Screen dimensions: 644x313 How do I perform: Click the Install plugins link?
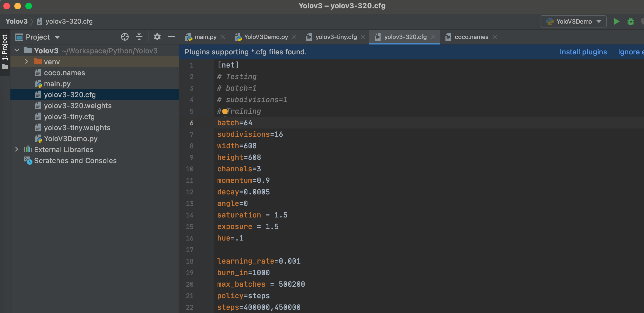[583, 52]
